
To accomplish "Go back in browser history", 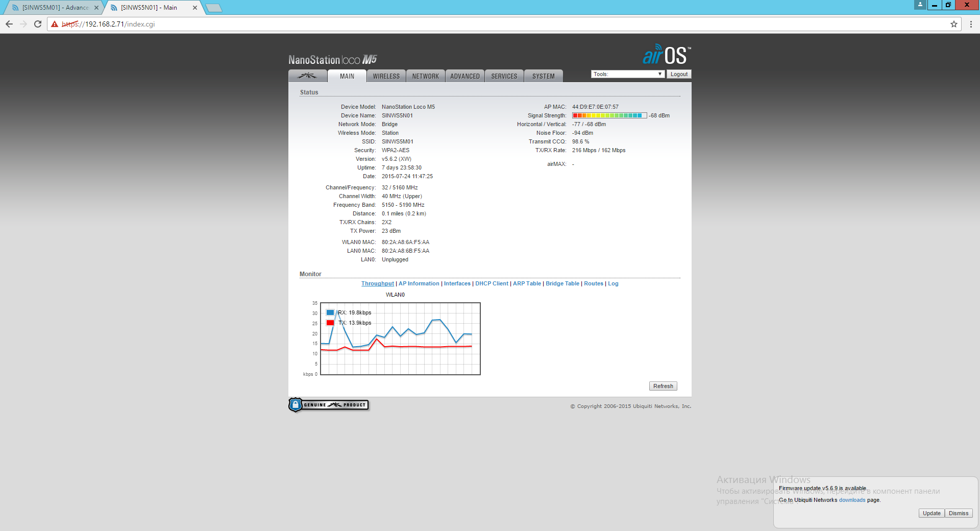I will tap(9, 24).
